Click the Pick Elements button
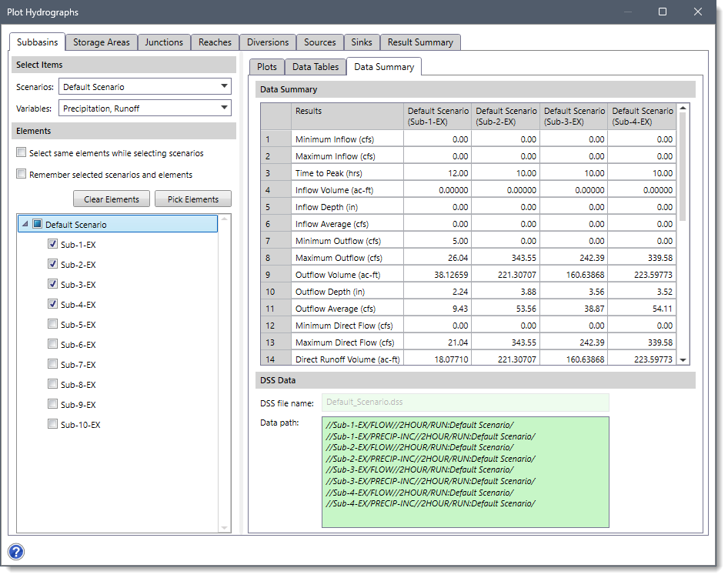This screenshot has height=578, width=728. [193, 199]
